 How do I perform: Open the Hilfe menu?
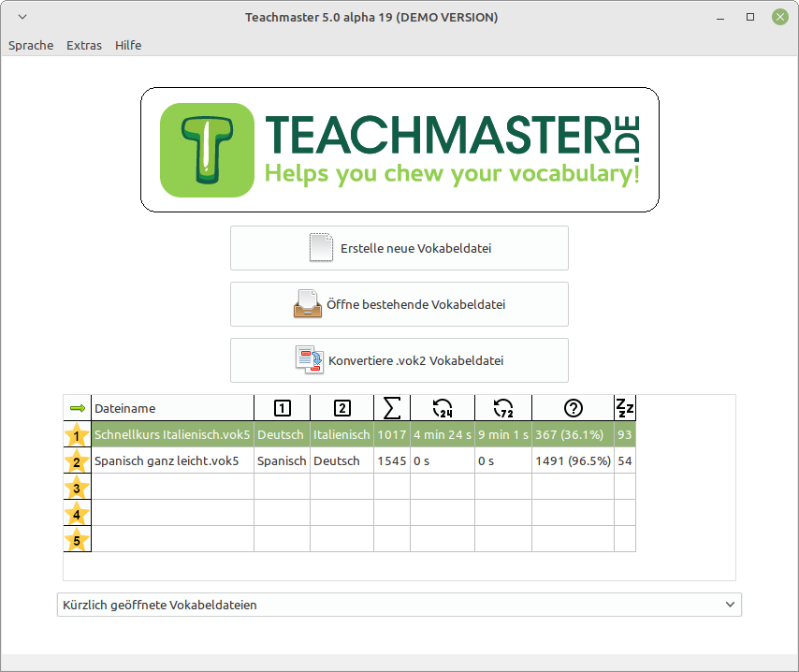tap(128, 45)
